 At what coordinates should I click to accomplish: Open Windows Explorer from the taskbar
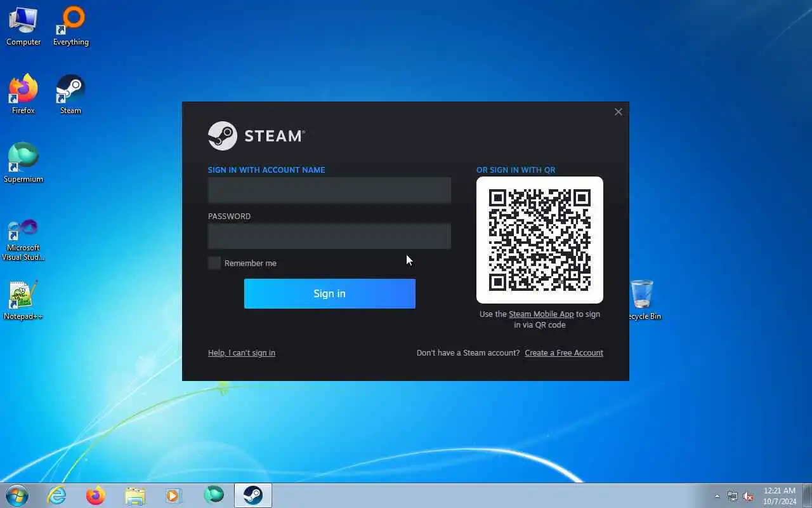(x=135, y=495)
